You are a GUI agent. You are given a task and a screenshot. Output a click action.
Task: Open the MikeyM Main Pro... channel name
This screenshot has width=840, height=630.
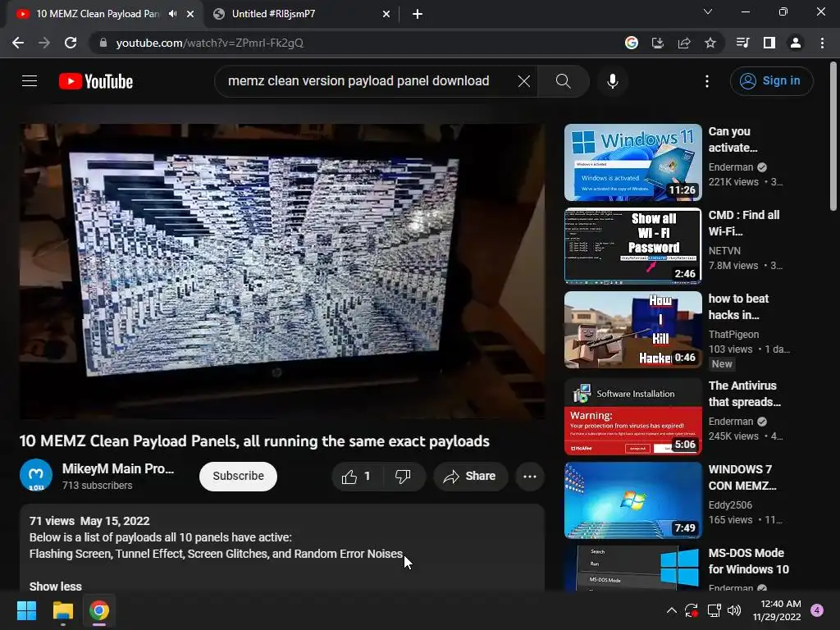tap(118, 468)
